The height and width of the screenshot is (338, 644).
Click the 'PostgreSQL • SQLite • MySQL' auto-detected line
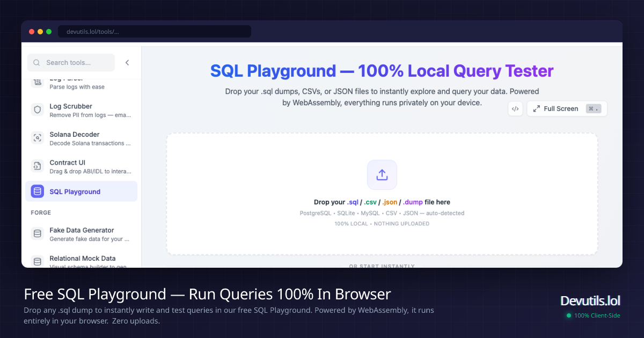click(x=382, y=213)
